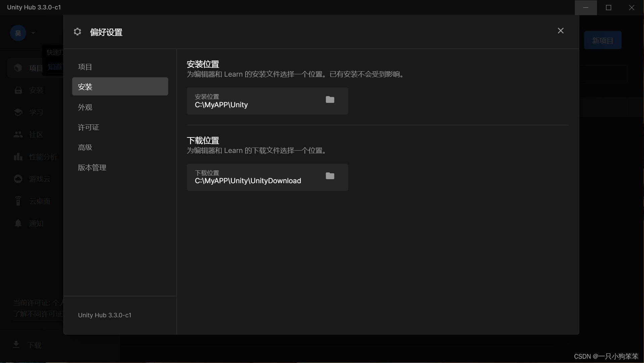Click the 学习 graduation cap icon
The image size is (644, 363).
tap(18, 112)
